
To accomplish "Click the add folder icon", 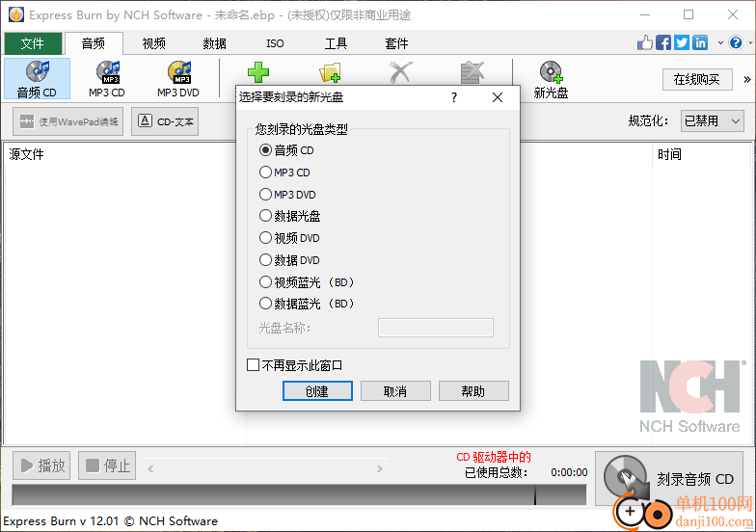I will 330,72.
